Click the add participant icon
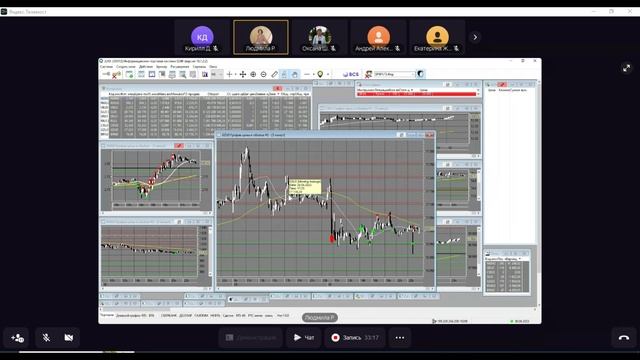640x360 pixels. tap(17, 338)
